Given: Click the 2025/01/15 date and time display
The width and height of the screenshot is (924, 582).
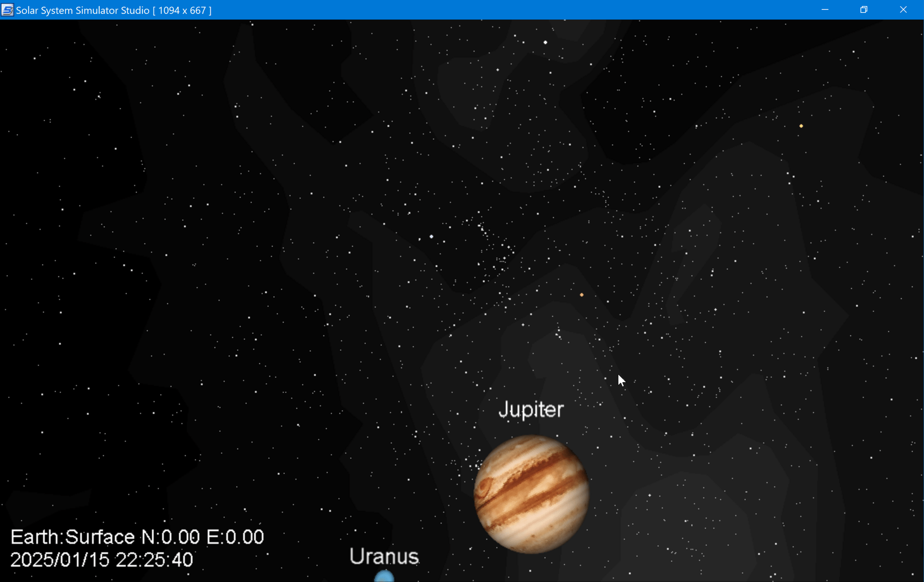Looking at the screenshot, I should pos(101,560).
